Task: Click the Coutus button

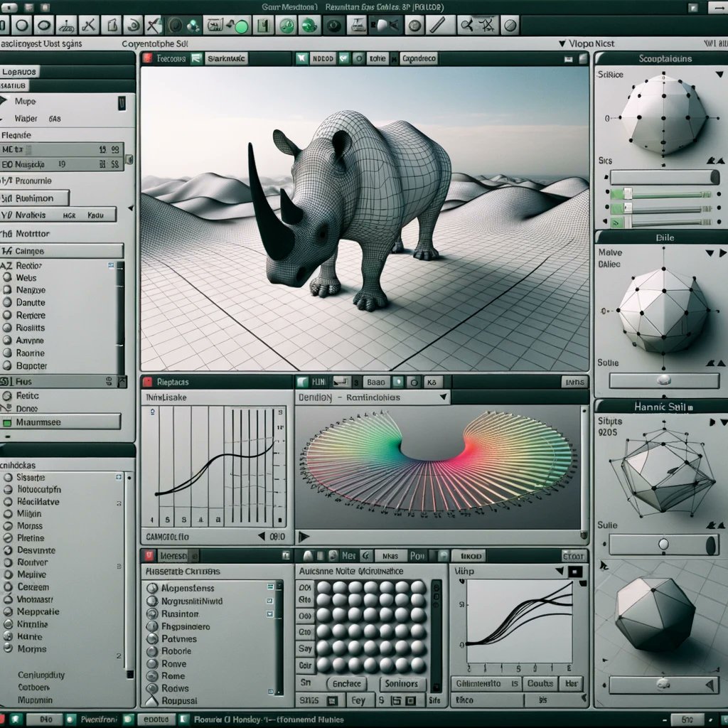Action: pyautogui.click(x=540, y=683)
